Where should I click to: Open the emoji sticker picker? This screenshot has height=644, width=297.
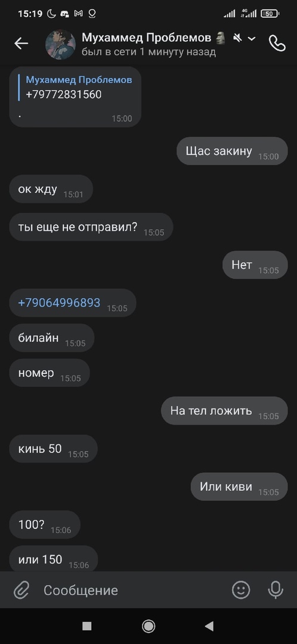[241, 590]
